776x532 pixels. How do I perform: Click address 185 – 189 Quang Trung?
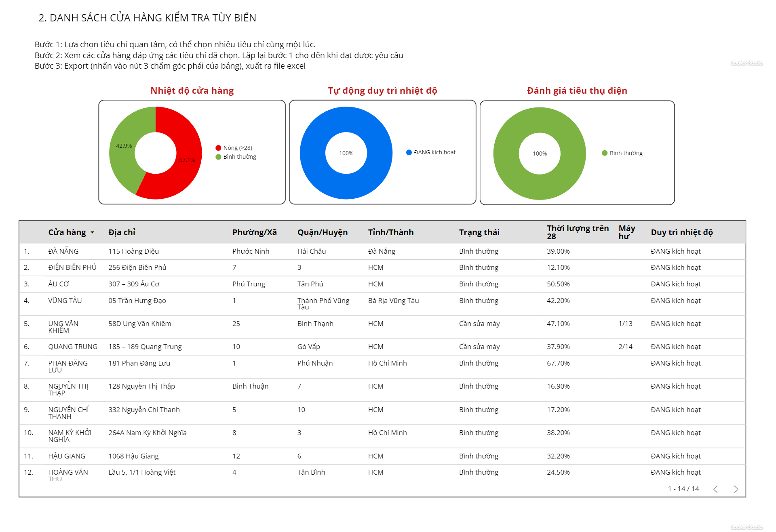145,347
